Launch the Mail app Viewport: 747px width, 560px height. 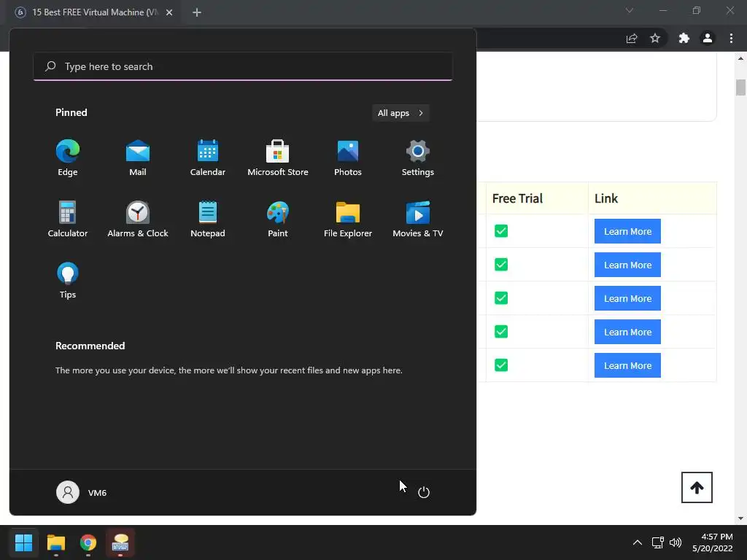(138, 158)
